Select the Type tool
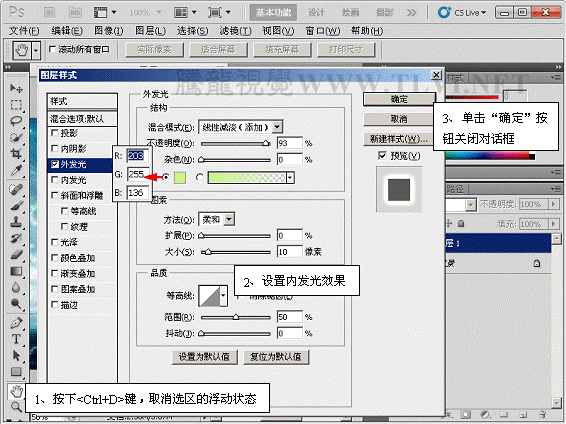Image resolution: width=566 pixels, height=424 pixels. tap(16, 339)
